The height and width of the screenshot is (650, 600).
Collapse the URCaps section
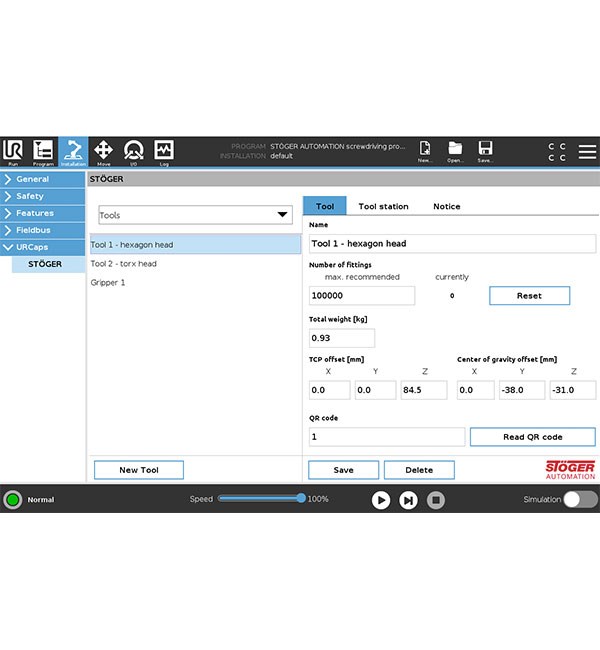point(43,247)
